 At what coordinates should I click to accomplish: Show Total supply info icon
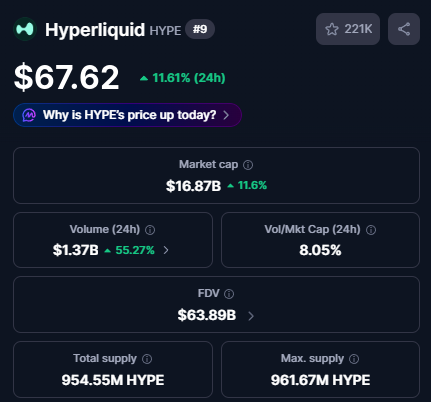147,359
